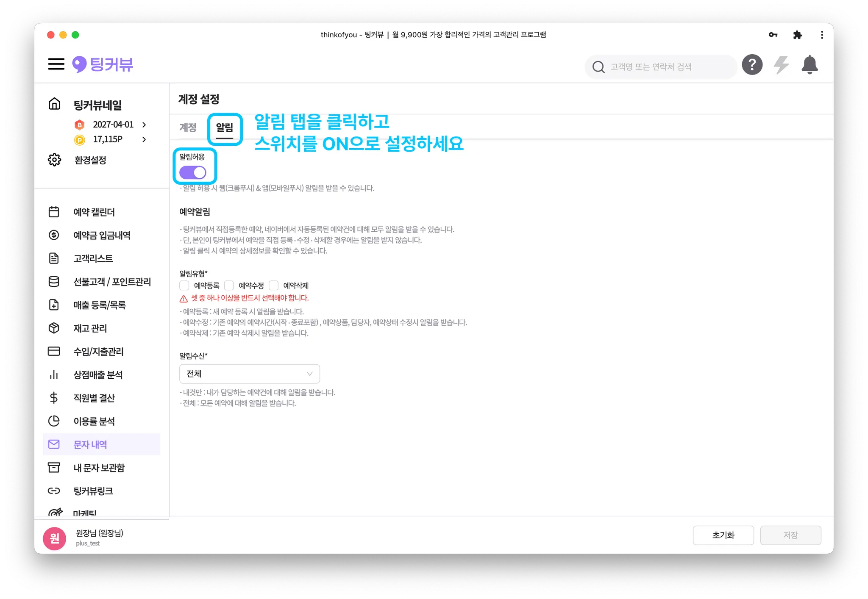Switch to the 계정 tab
868x599 pixels.
pos(188,128)
